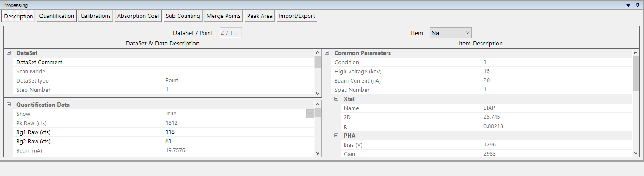Collapse the Xtal group
The height and width of the screenshot is (176, 644).
336,99
